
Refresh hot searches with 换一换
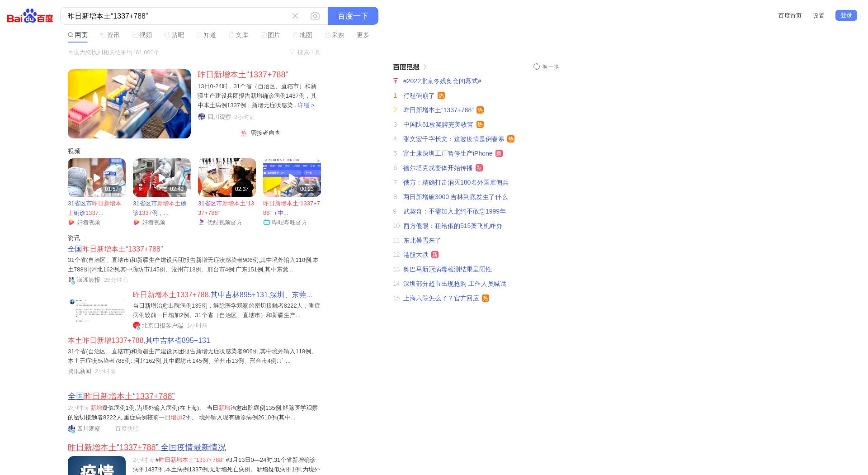point(546,66)
